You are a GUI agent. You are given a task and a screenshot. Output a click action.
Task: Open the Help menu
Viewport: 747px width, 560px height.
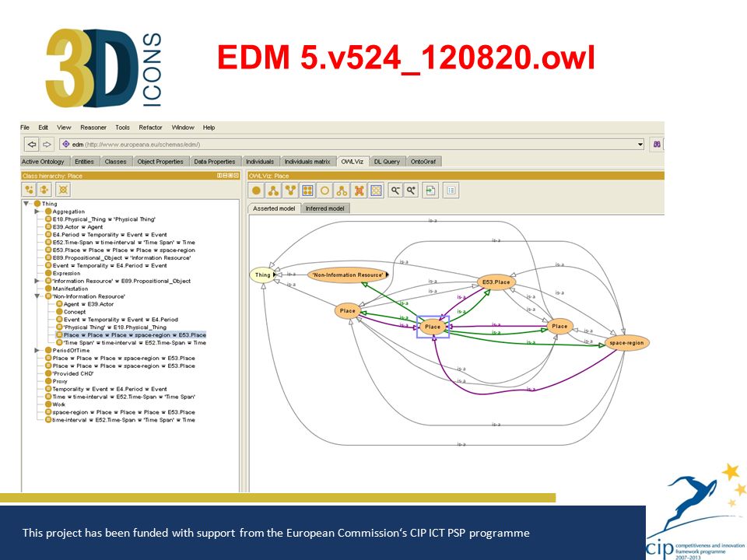point(209,128)
